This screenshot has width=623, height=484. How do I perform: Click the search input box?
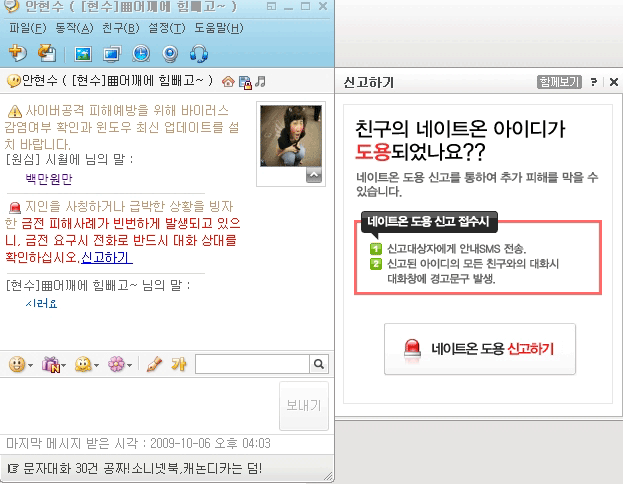click(x=252, y=364)
